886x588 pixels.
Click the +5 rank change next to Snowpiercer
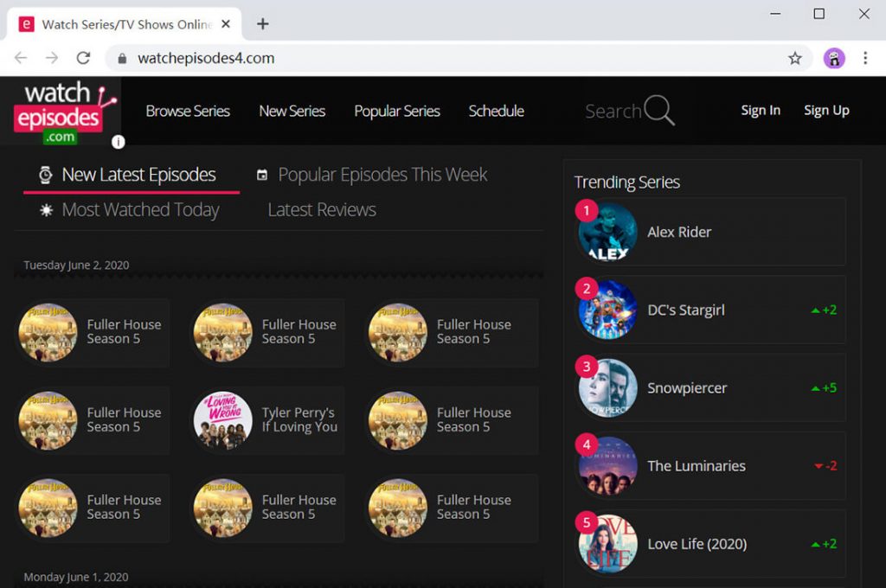(x=824, y=388)
